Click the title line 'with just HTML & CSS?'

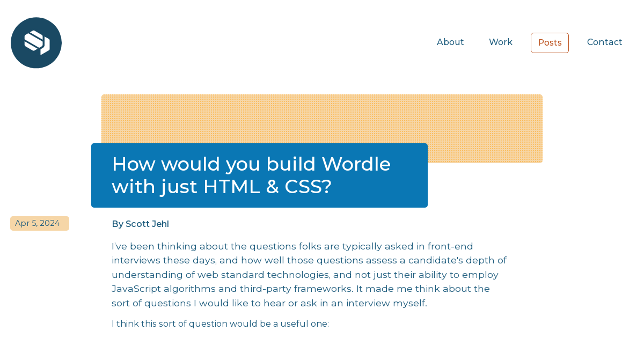click(x=222, y=187)
